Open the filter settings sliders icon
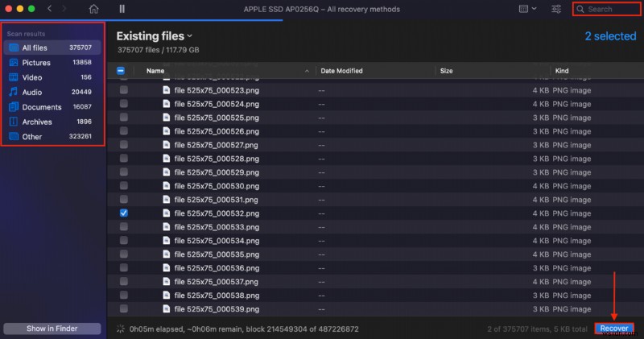 (556, 9)
